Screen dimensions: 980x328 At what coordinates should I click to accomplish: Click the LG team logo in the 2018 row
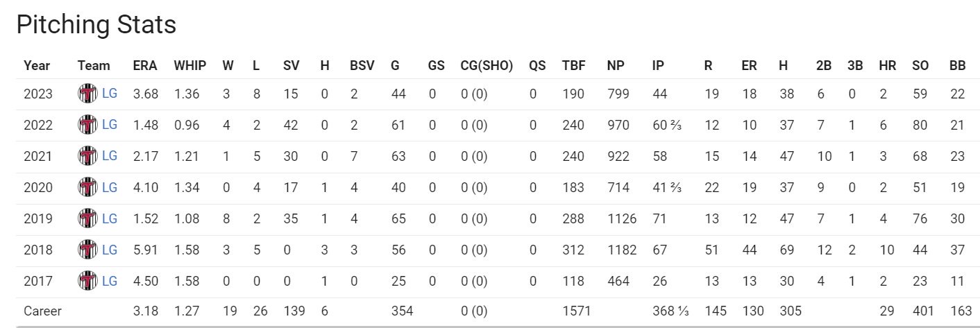coord(87,250)
